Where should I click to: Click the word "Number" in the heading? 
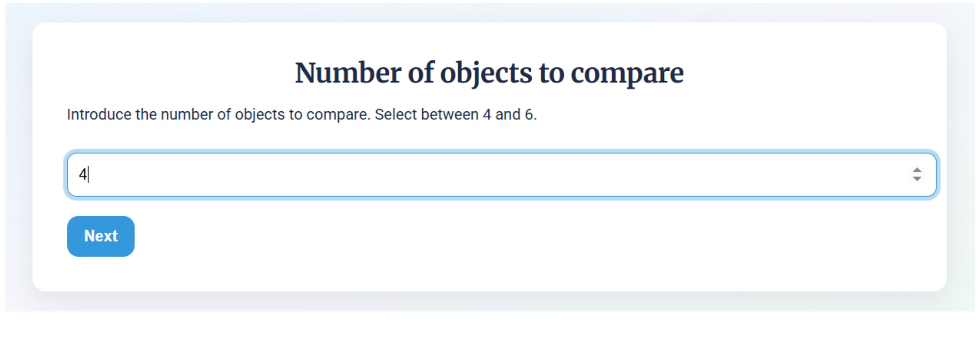point(348,73)
